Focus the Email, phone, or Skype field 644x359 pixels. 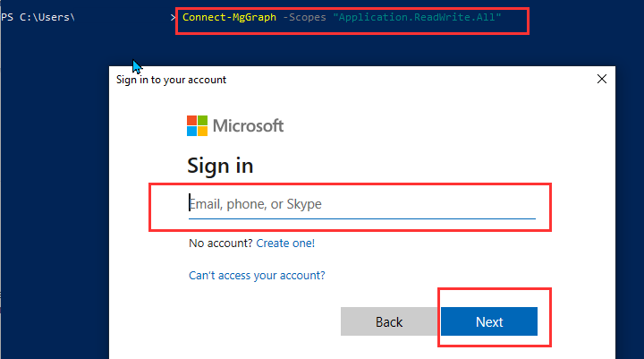[x=362, y=204]
